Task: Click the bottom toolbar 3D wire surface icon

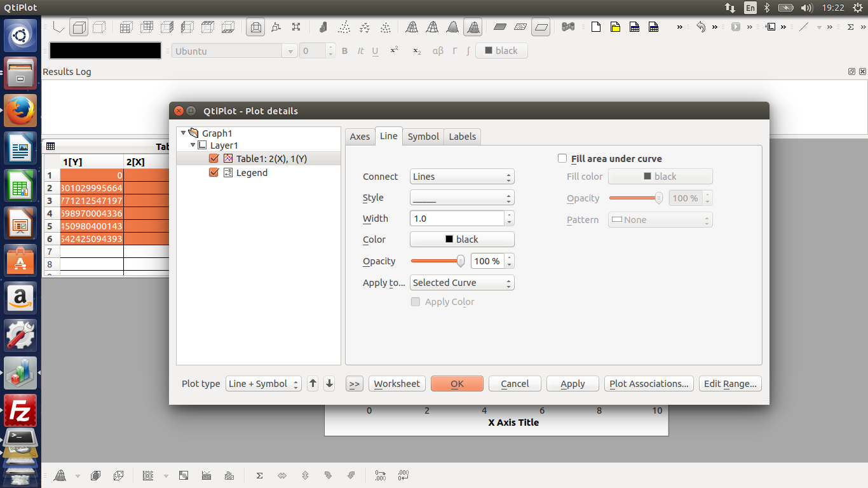Action: click(x=60, y=475)
